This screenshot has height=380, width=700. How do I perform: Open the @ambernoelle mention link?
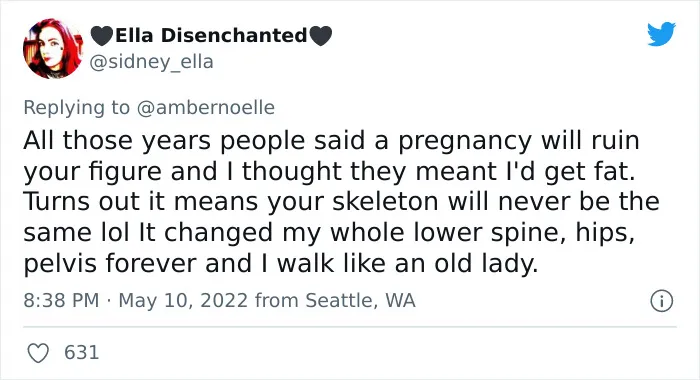[206, 108]
